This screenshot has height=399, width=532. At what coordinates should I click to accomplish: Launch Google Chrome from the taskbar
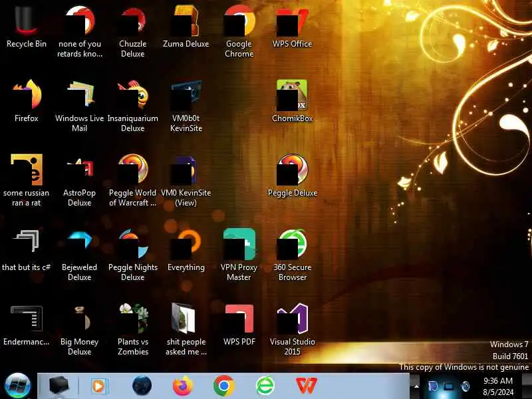click(x=223, y=386)
